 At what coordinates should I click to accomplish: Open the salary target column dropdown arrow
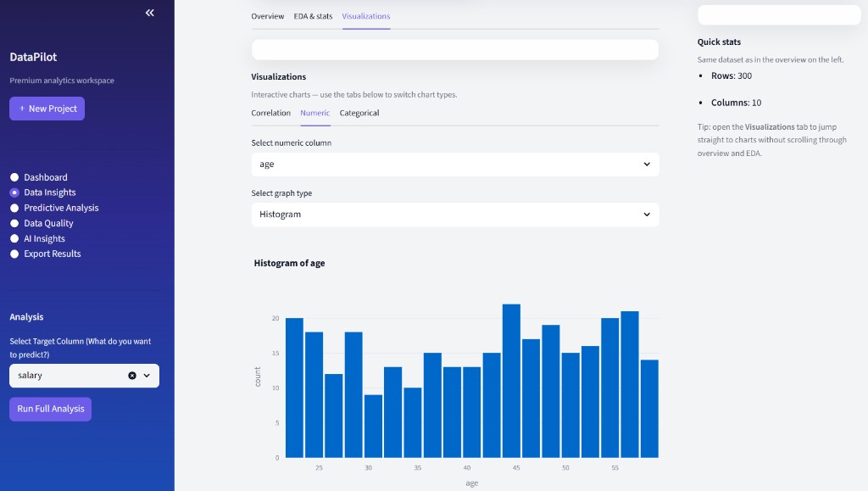pos(147,376)
